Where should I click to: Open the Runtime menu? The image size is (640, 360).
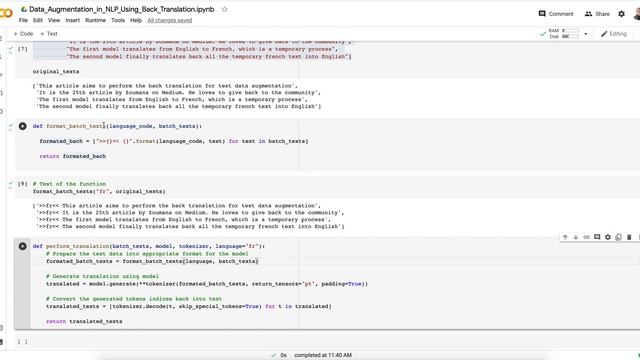point(96,20)
